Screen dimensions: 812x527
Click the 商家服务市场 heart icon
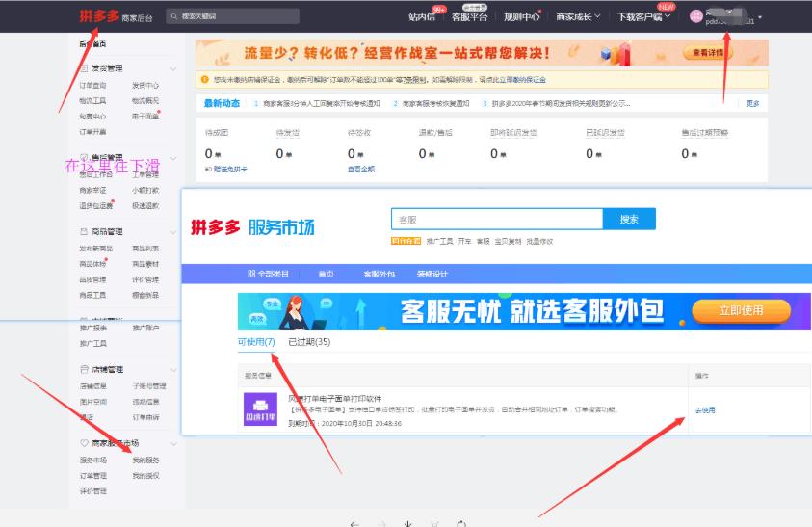click(x=84, y=443)
